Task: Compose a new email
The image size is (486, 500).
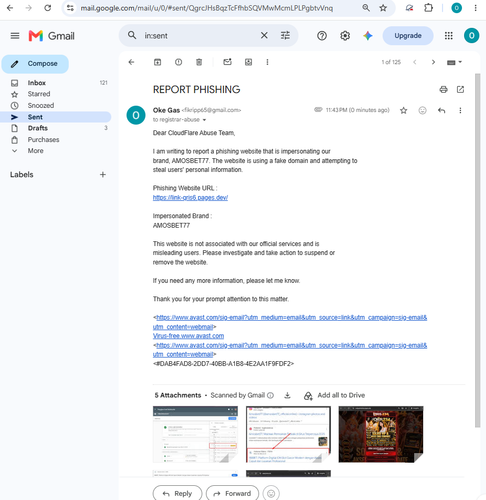Action: (35, 64)
